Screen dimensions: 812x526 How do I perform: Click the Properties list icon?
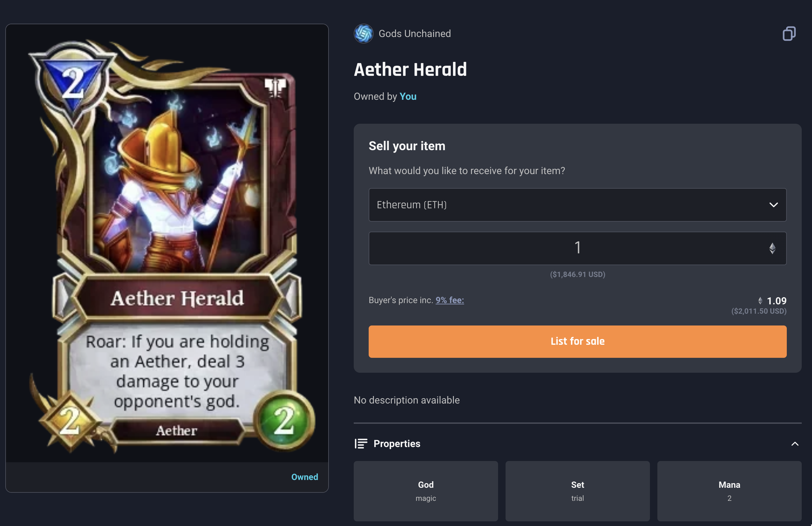point(361,444)
